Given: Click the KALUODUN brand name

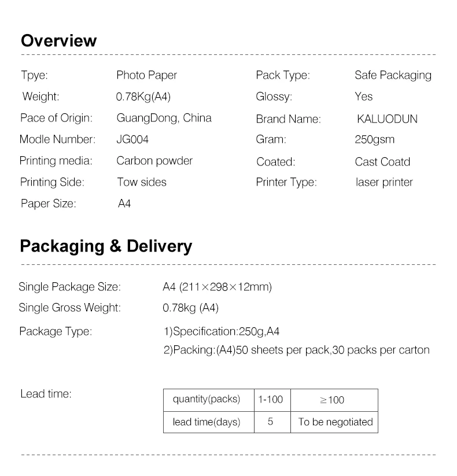Looking at the screenshot, I should pos(387,119).
